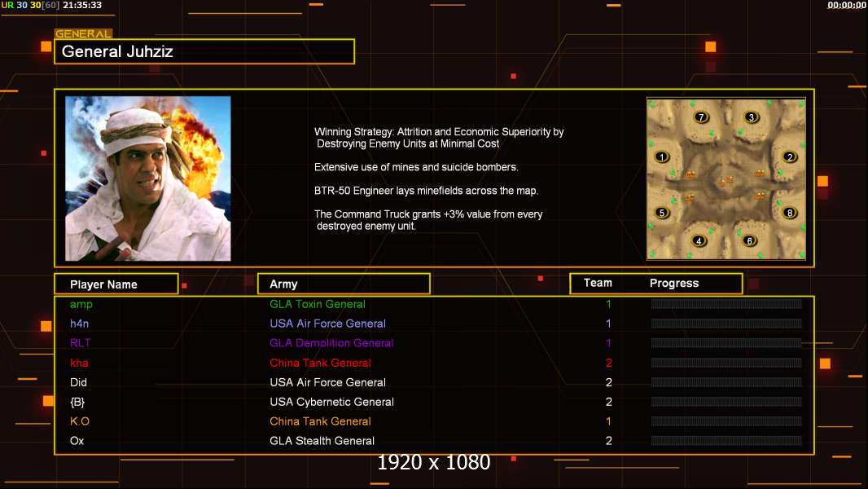Click kha's team number 2
This screenshot has height=489, width=868.
[x=608, y=363]
